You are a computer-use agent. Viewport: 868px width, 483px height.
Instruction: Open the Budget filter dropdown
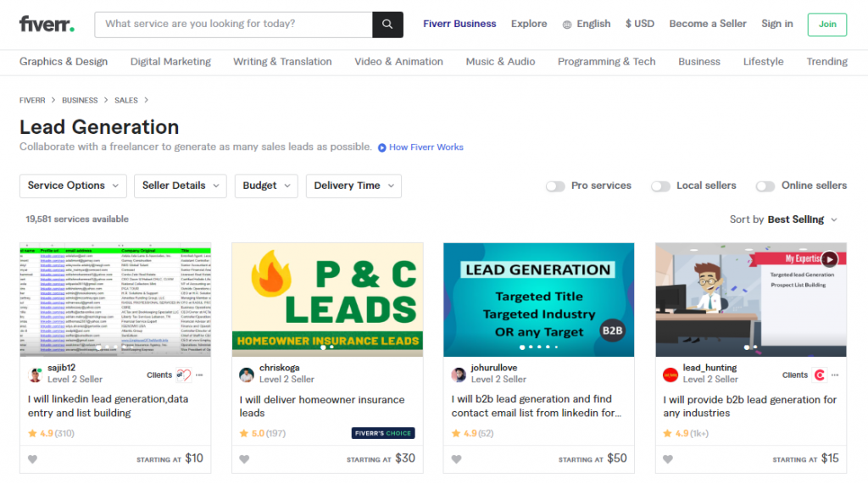click(265, 186)
